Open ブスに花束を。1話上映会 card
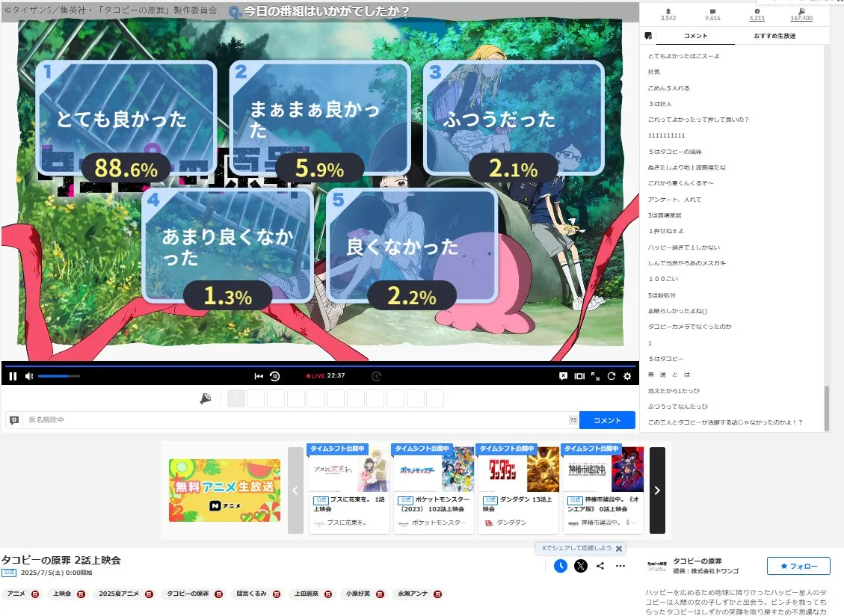Image resolution: width=844 pixels, height=616 pixels. [x=349, y=489]
